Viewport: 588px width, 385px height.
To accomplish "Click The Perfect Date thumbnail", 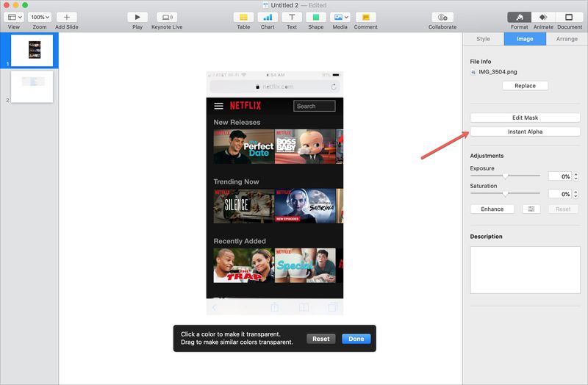I will [244, 146].
